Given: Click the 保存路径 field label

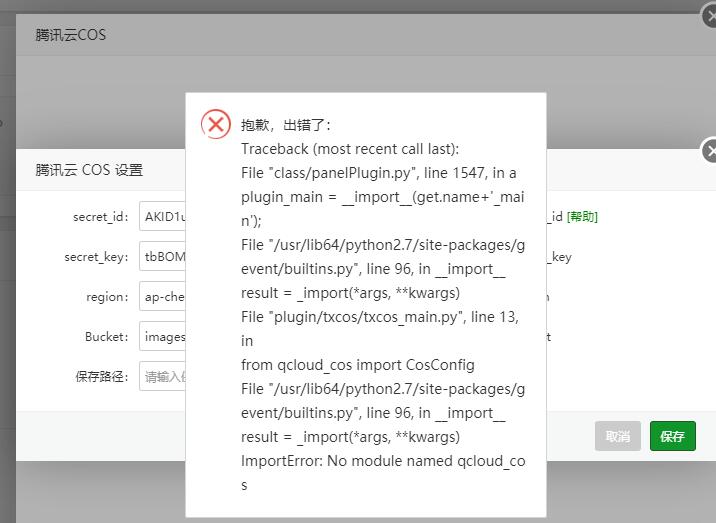Looking at the screenshot, I should pyautogui.click(x=102, y=376).
